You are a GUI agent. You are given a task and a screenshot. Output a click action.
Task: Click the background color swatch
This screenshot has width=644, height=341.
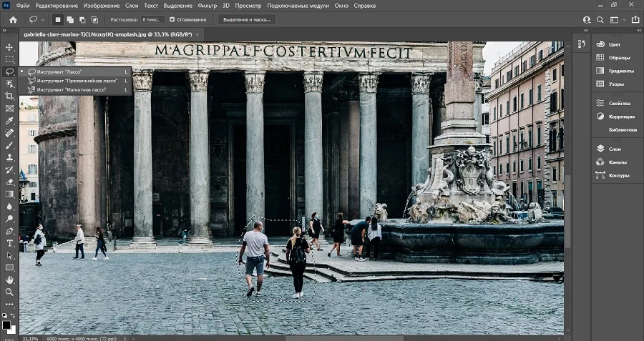14,330
